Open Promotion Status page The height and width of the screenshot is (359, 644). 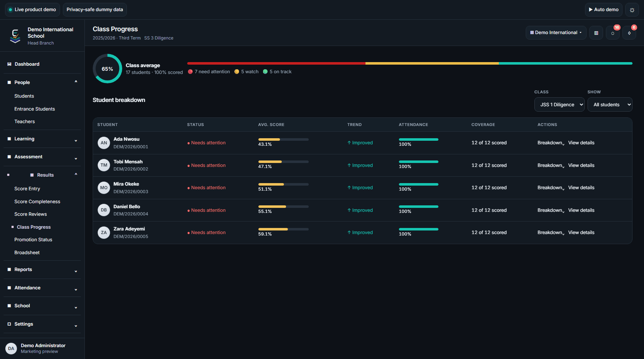click(x=33, y=240)
